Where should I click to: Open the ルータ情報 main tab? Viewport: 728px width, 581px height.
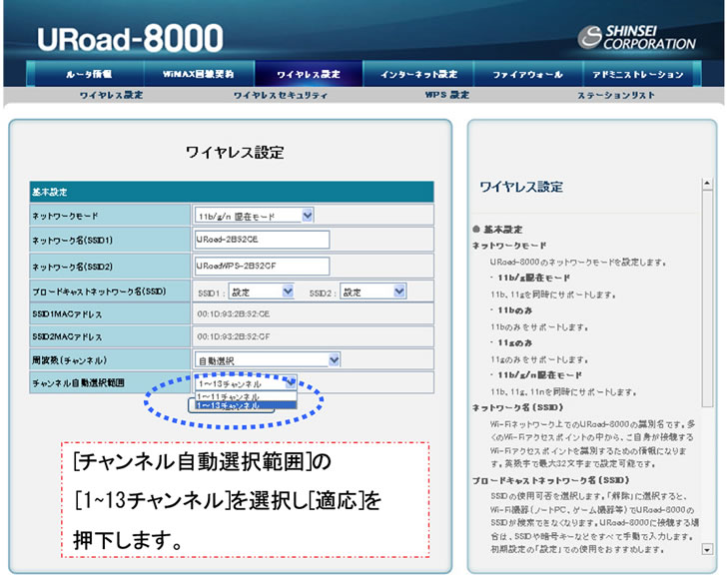[x=89, y=74]
